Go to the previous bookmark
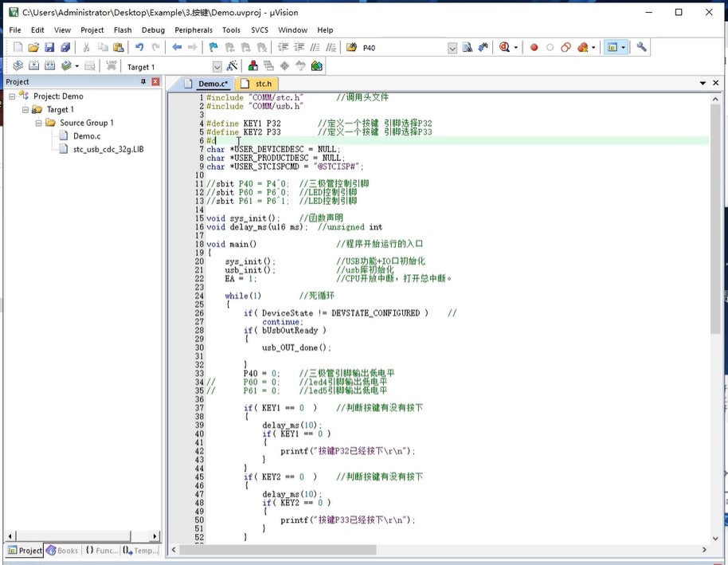This screenshot has height=565, width=728. pyautogui.click(x=229, y=47)
